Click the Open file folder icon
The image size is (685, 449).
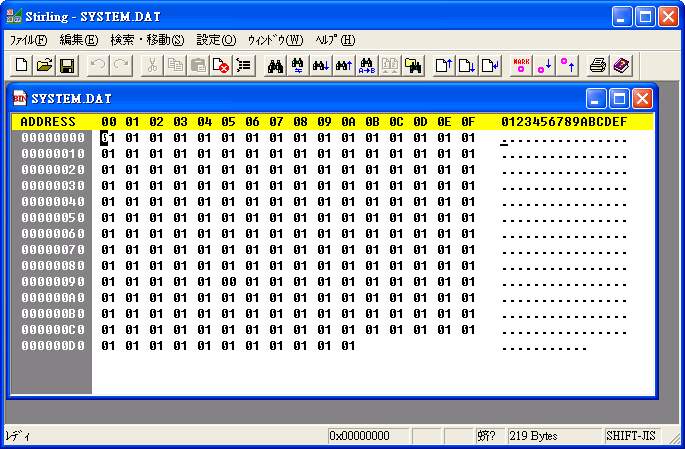coord(44,65)
